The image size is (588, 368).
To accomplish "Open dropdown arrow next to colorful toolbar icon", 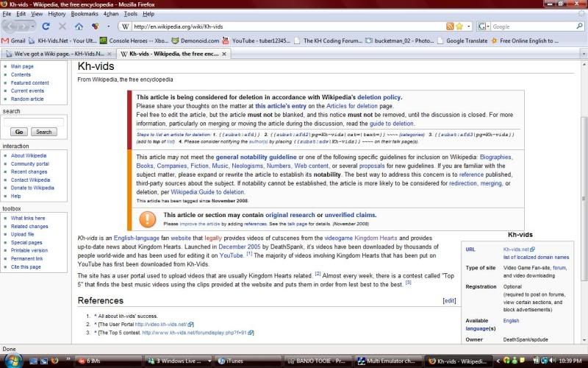I will click(108, 26).
